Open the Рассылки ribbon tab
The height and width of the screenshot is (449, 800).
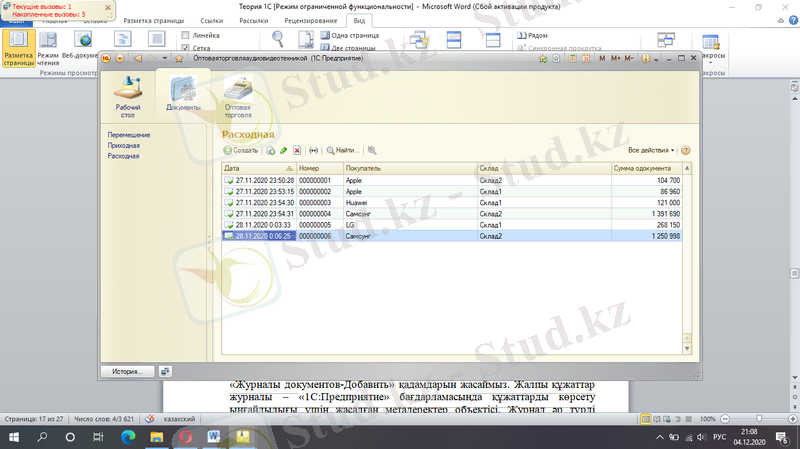click(x=254, y=21)
